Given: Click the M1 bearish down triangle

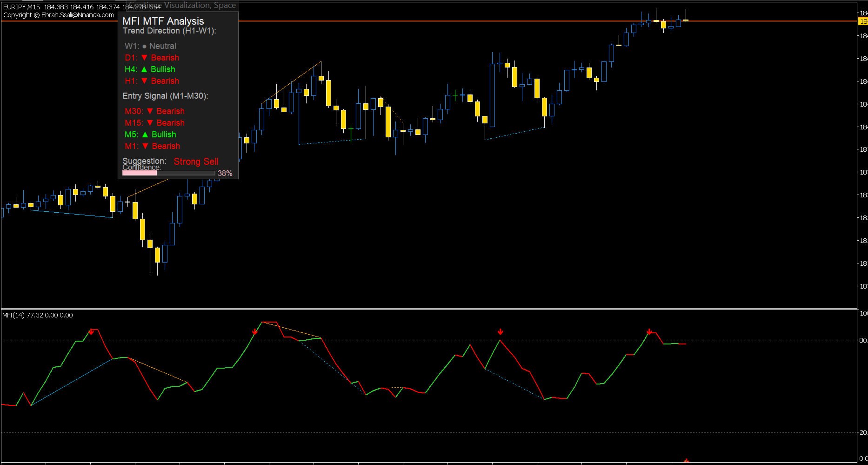Looking at the screenshot, I should pos(145,146).
